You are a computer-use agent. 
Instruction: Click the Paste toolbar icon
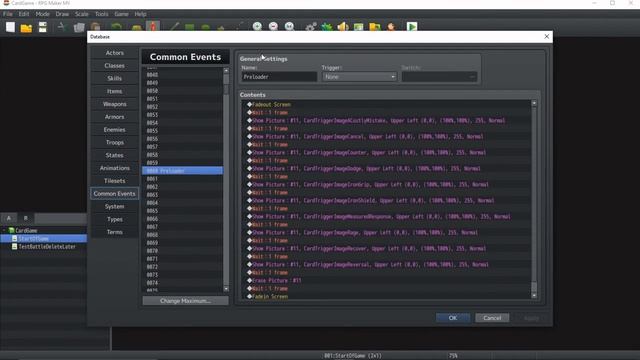click(96, 27)
